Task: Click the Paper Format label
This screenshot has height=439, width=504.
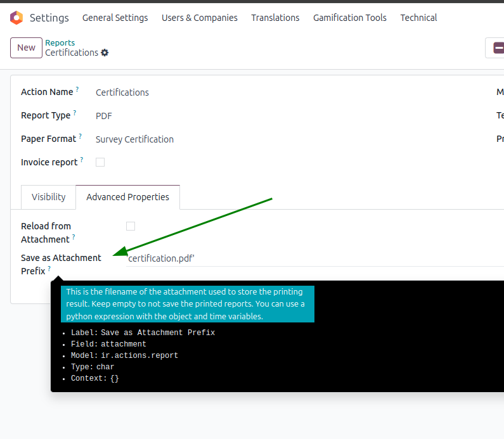Action: click(x=49, y=139)
